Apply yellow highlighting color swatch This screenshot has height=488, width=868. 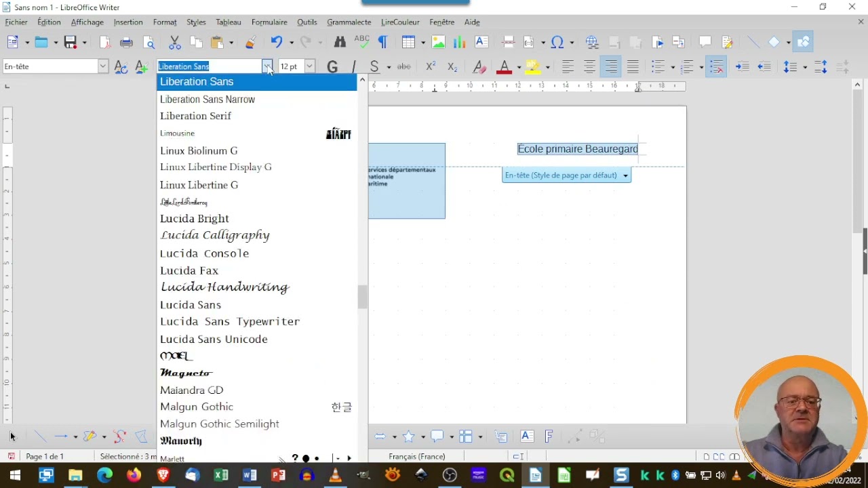pyautogui.click(x=532, y=66)
